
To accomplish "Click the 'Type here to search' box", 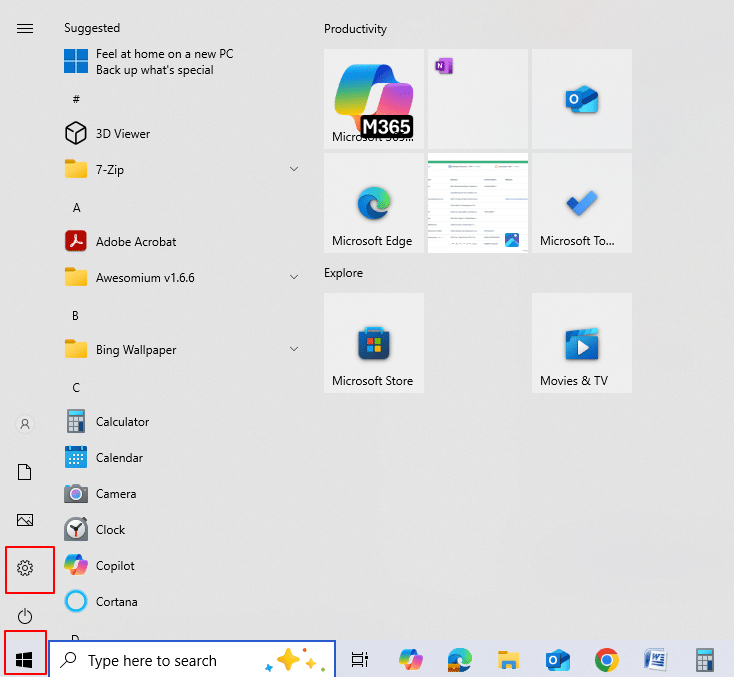I will (x=192, y=660).
